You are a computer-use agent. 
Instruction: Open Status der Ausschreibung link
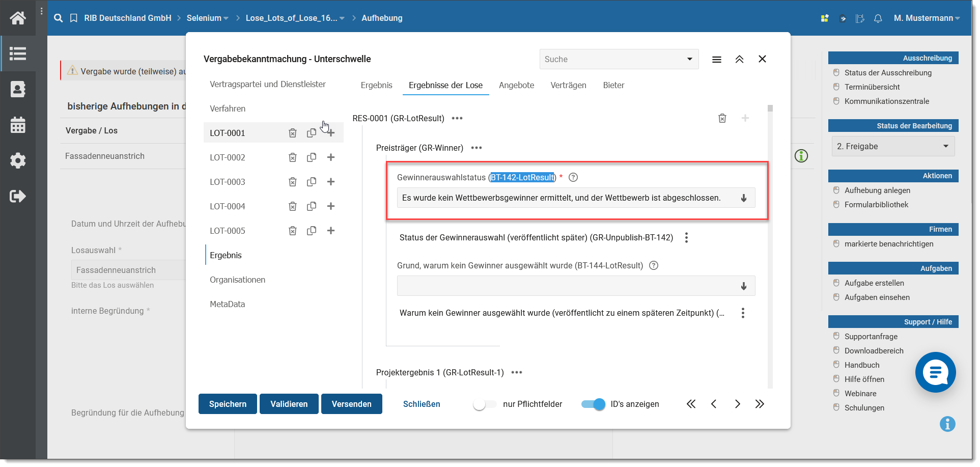[888, 73]
